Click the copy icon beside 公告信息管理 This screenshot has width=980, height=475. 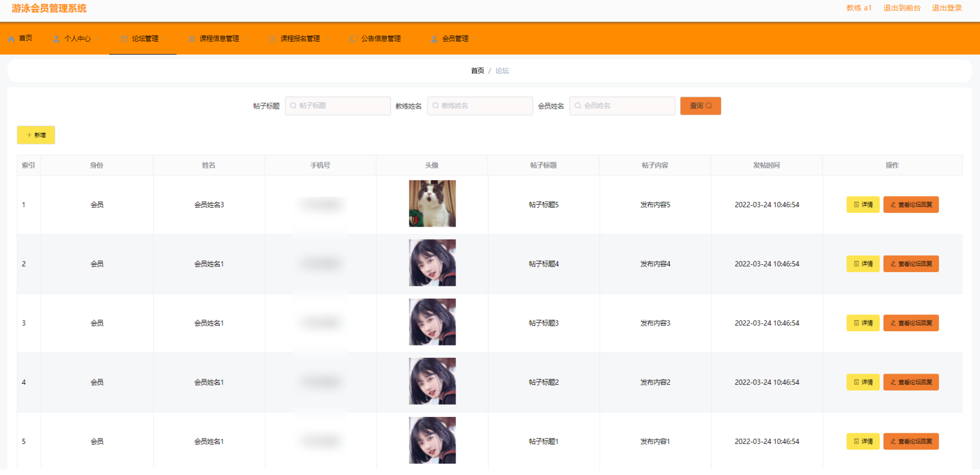coord(354,39)
